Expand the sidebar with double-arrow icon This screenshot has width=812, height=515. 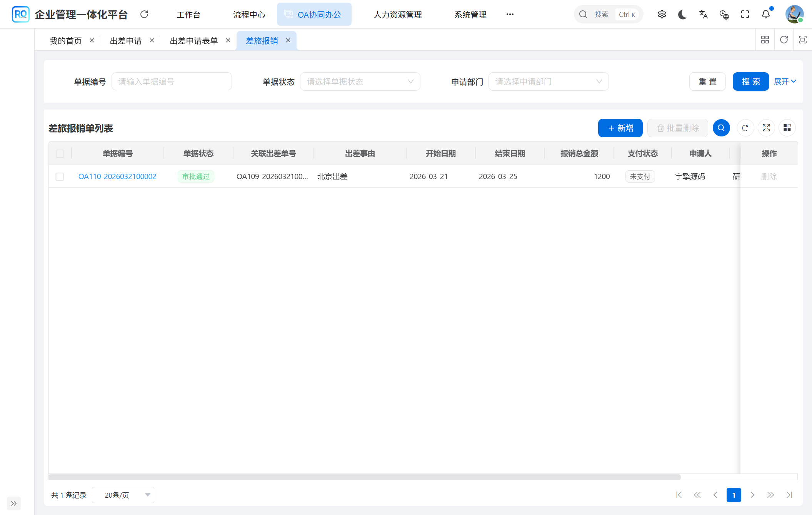click(x=14, y=503)
